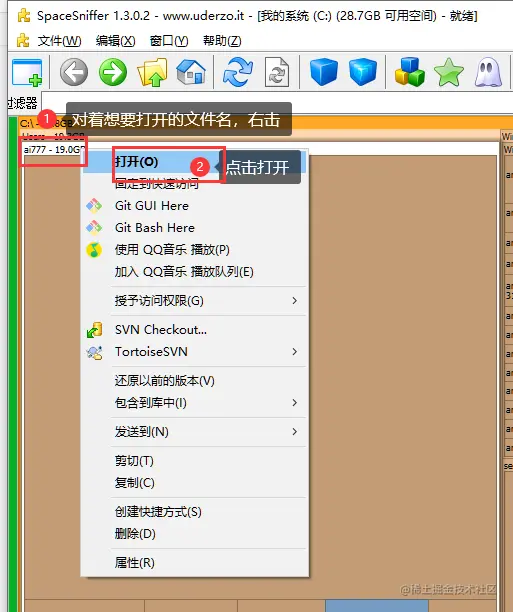Screen dimensions: 513x612
Task: Toggle the ghost free space icon
Action: coord(488,72)
